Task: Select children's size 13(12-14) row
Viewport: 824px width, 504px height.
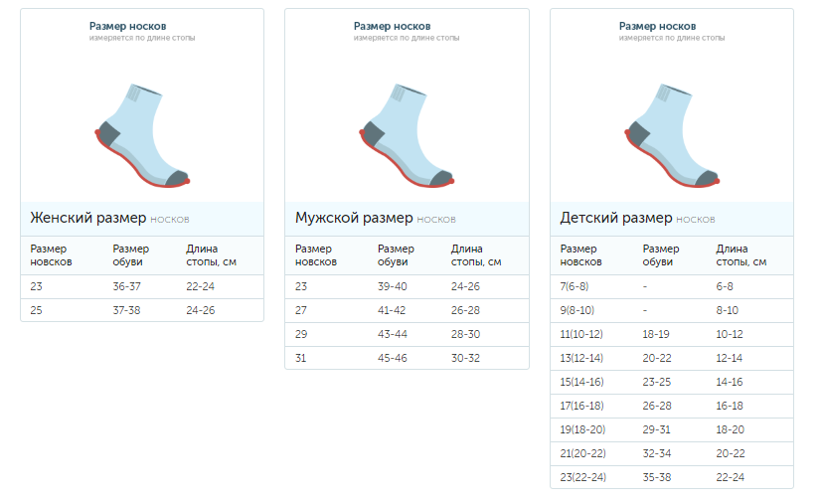Action: coord(672,358)
